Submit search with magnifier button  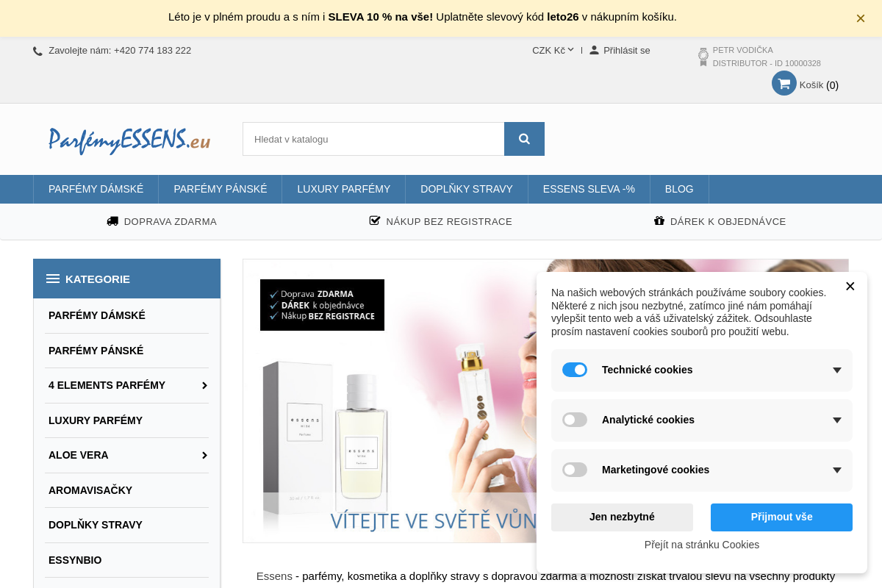point(524,139)
